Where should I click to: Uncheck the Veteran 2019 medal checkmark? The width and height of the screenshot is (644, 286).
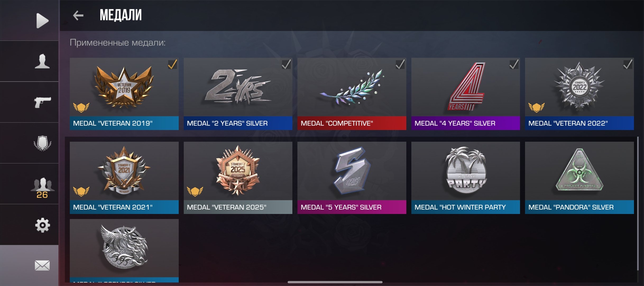tap(173, 64)
